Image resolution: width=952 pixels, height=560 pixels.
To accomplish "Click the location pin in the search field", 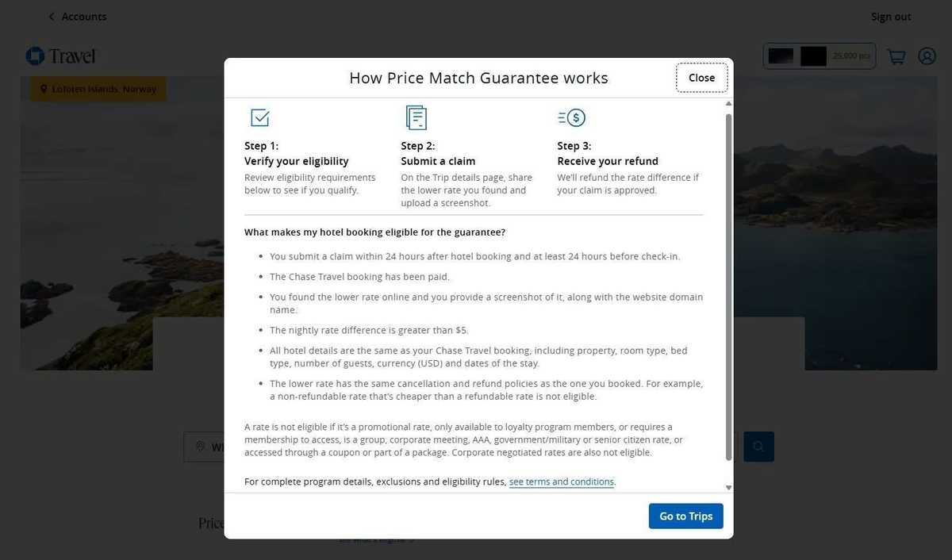I will (201, 446).
